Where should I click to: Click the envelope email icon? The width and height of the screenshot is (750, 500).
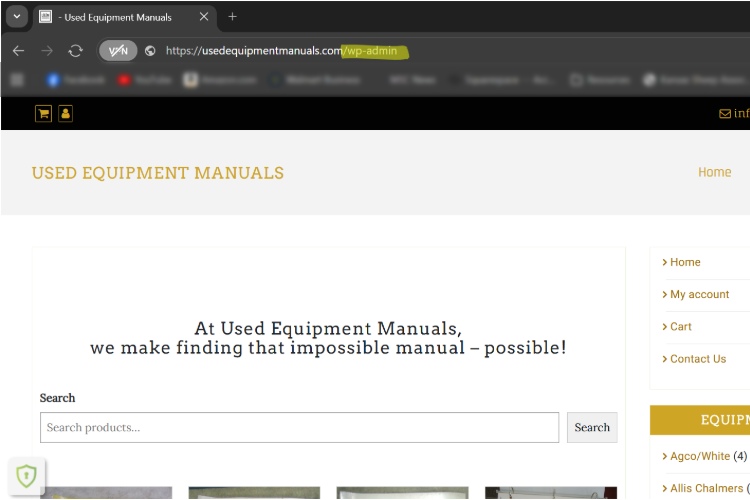click(x=725, y=114)
